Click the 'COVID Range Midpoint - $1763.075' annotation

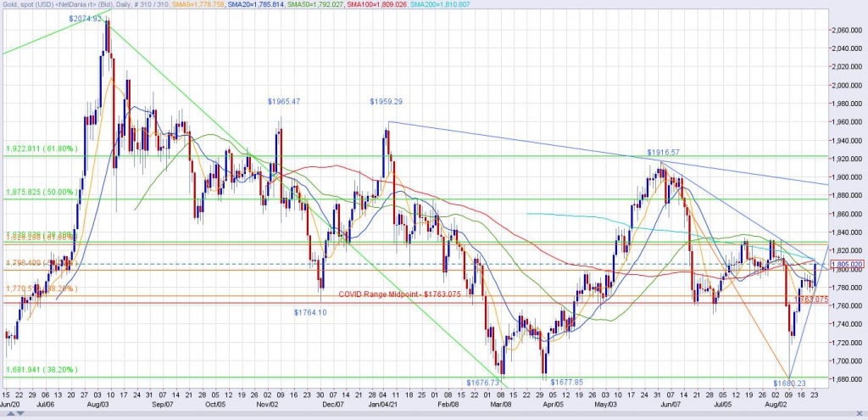400,294
